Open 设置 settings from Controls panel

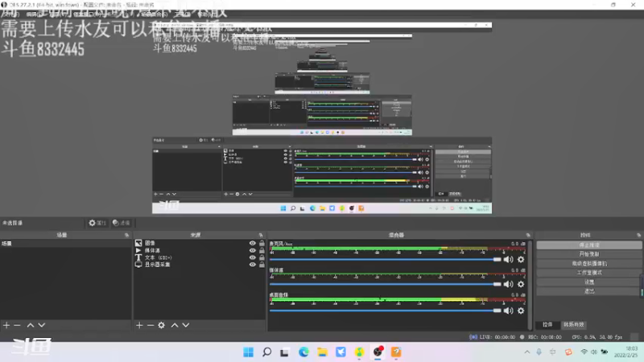589,282
